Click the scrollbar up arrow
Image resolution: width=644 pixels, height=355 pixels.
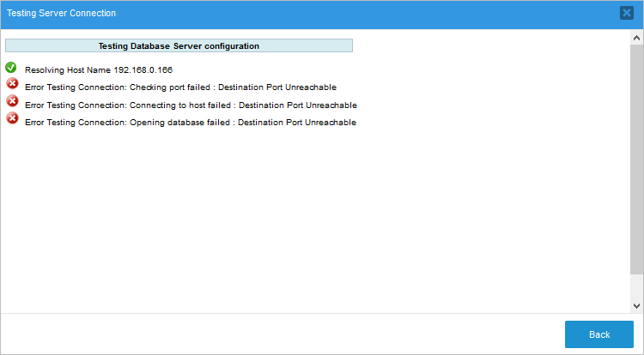(636, 39)
